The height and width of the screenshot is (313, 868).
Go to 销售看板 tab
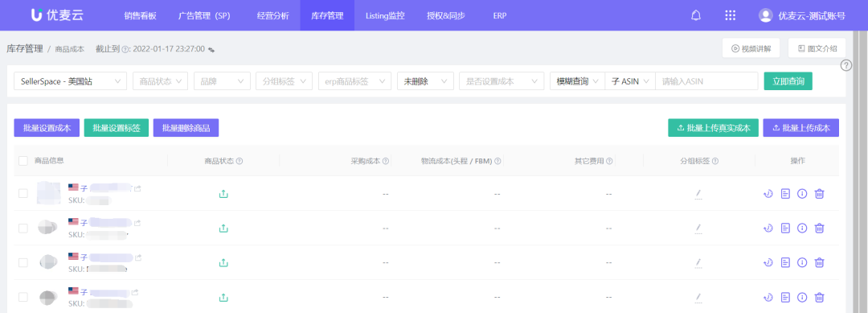tap(141, 15)
